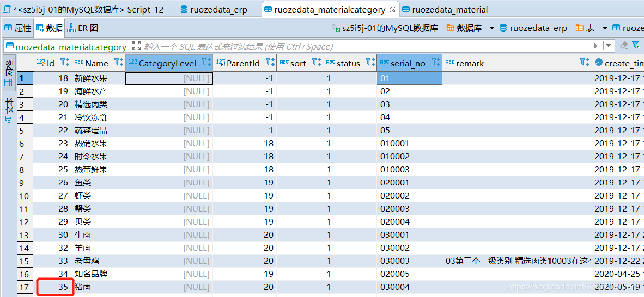644x297 pixels.
Task: Open the Data (数据) tab
Action: (x=49, y=28)
